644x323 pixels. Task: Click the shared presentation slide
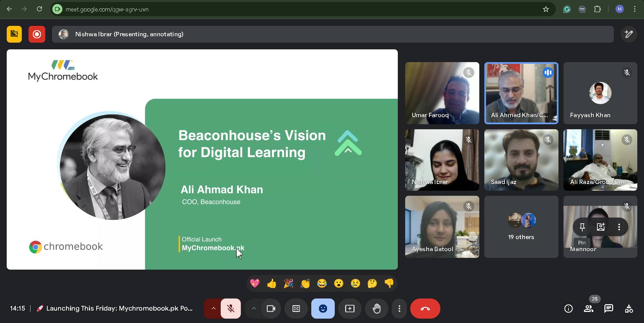click(x=202, y=159)
